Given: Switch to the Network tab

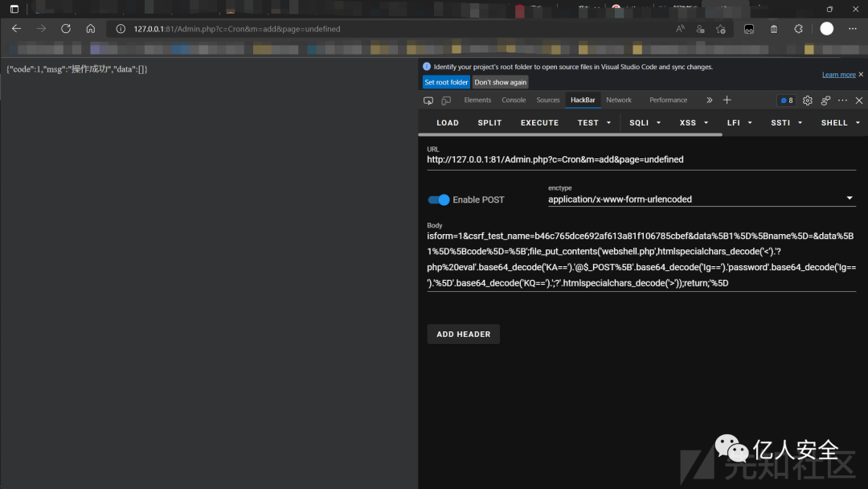Looking at the screenshot, I should (619, 101).
